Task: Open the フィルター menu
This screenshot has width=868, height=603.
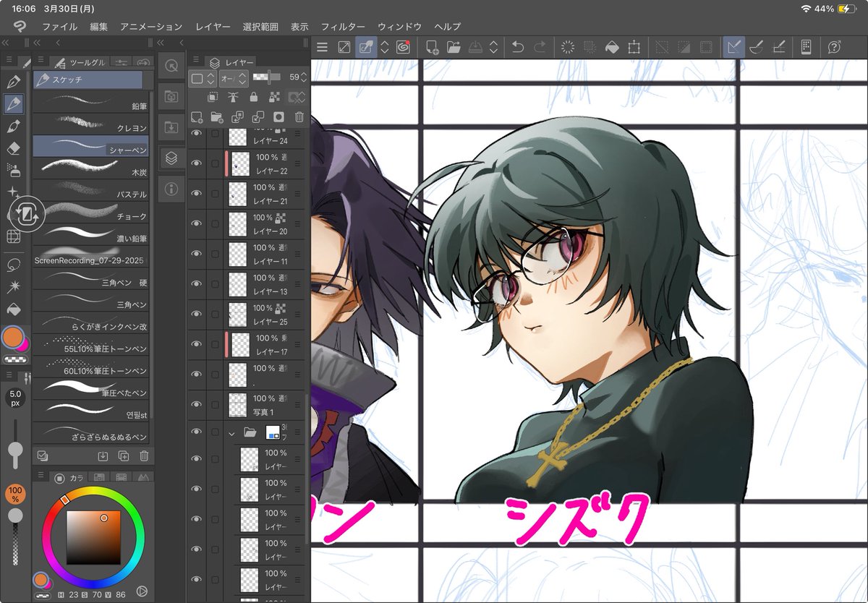Action: [x=343, y=27]
